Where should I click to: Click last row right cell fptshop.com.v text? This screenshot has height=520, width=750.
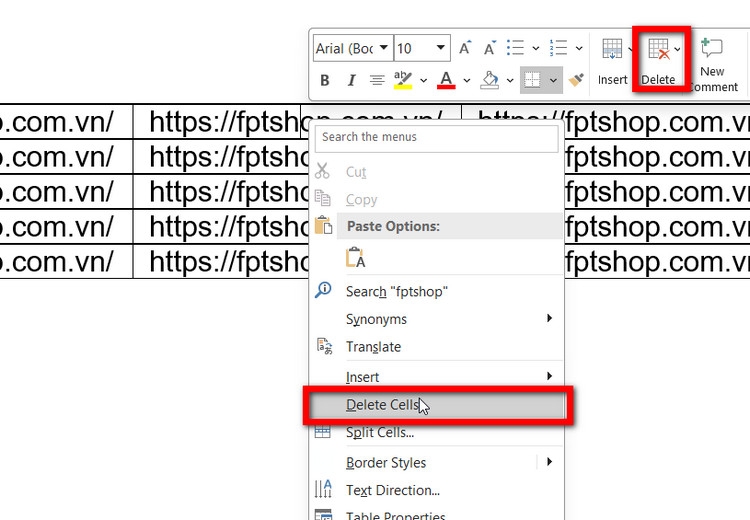point(657,261)
